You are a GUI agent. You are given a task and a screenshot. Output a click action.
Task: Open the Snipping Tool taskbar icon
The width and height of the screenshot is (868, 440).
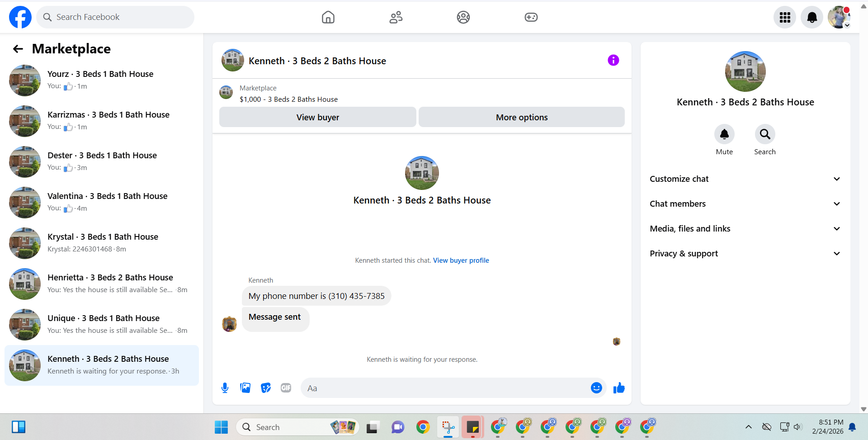point(448,427)
